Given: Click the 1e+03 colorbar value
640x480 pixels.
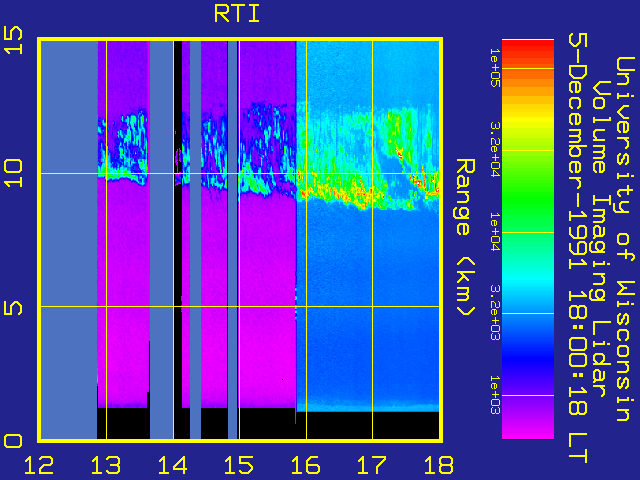Looking at the screenshot, I should [495, 395].
